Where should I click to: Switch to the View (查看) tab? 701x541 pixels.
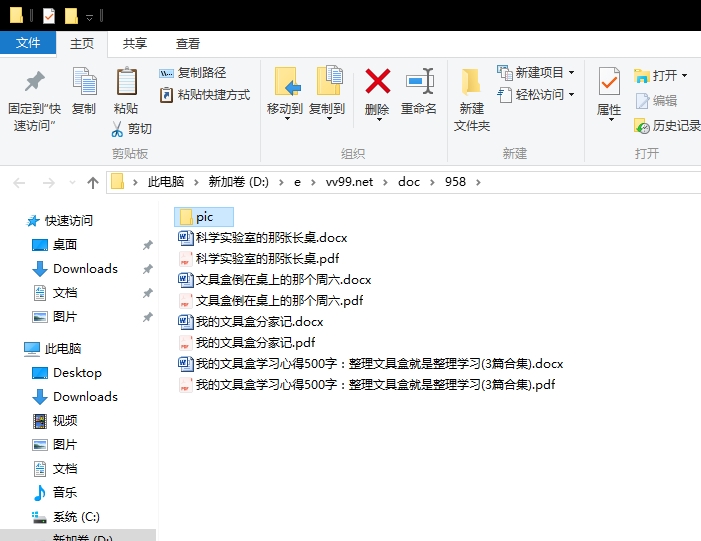[x=188, y=44]
